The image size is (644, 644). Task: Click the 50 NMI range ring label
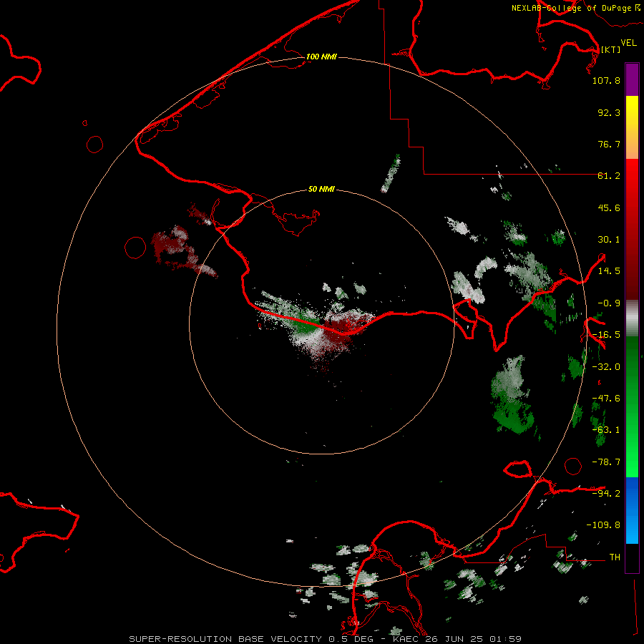[321, 189]
